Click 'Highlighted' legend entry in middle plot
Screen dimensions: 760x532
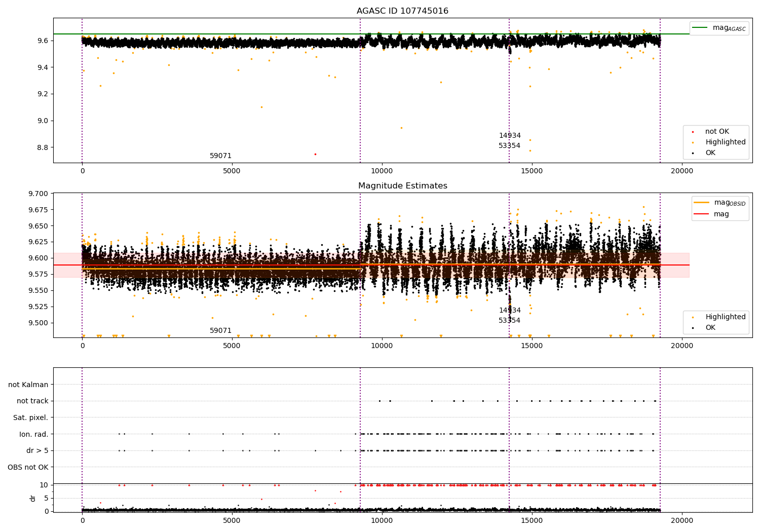pos(725,317)
